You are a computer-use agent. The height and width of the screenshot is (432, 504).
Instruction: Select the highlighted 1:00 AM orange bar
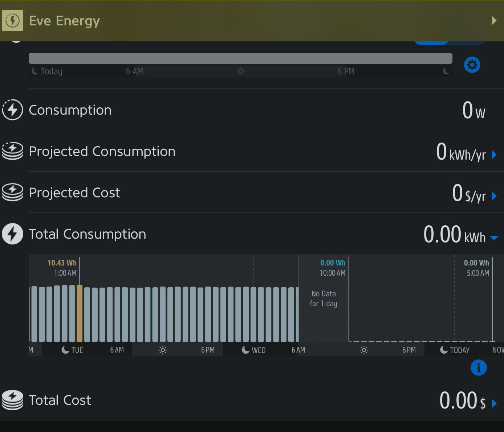coord(80,313)
